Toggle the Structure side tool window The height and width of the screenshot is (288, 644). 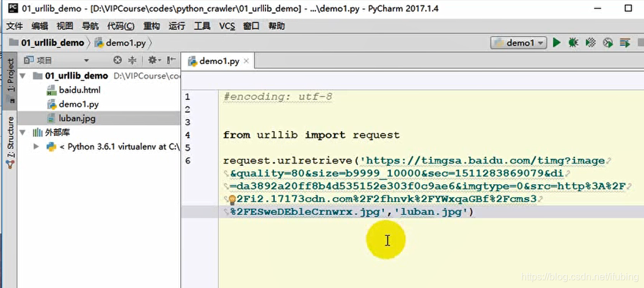point(10,142)
